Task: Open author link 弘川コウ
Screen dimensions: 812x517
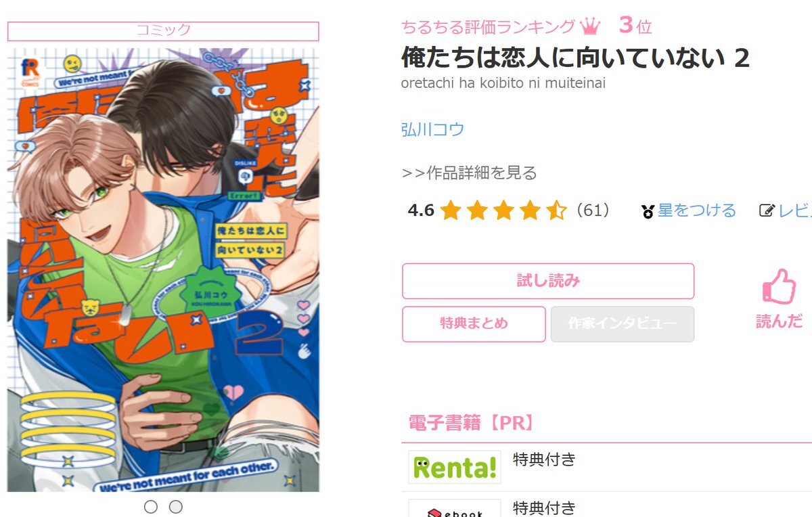Action: tap(433, 129)
